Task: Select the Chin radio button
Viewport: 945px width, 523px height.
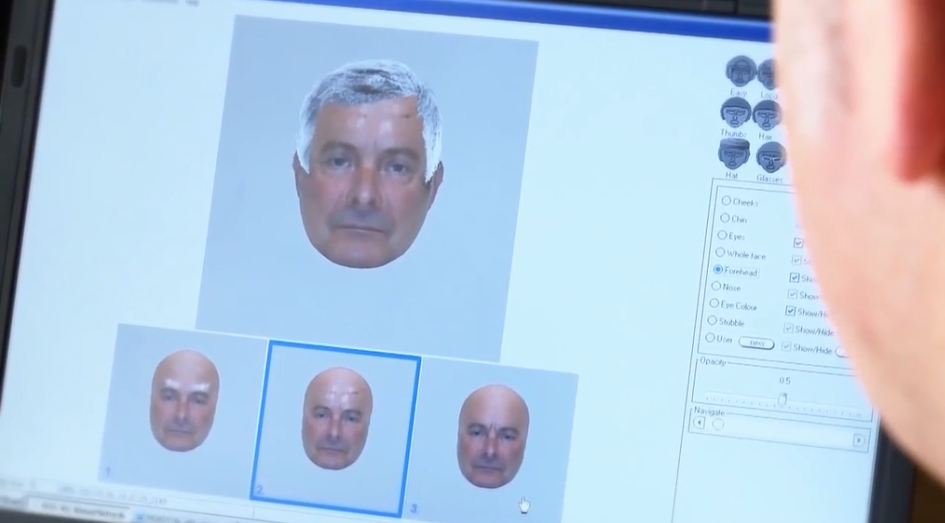Action: 724,218
